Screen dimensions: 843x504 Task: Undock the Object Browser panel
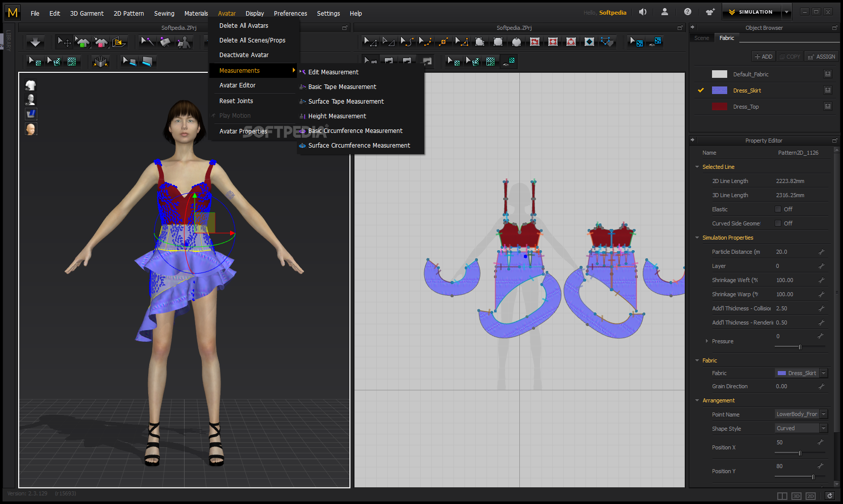tap(834, 28)
